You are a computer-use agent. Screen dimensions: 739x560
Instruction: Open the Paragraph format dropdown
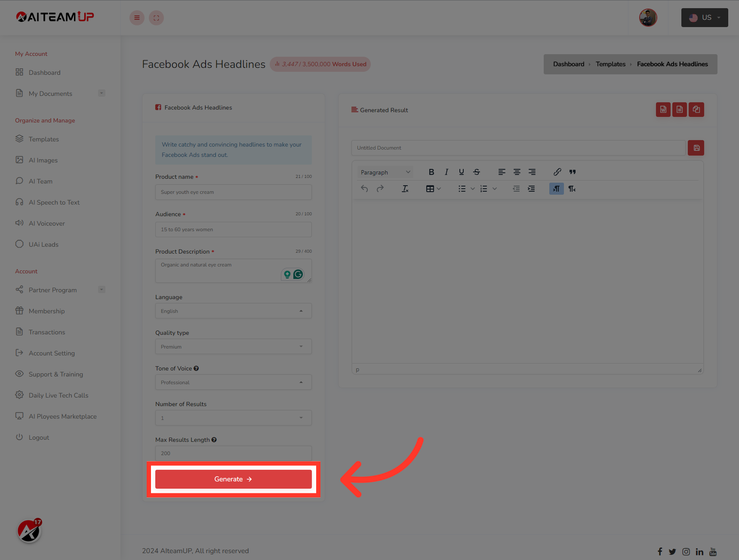(385, 172)
